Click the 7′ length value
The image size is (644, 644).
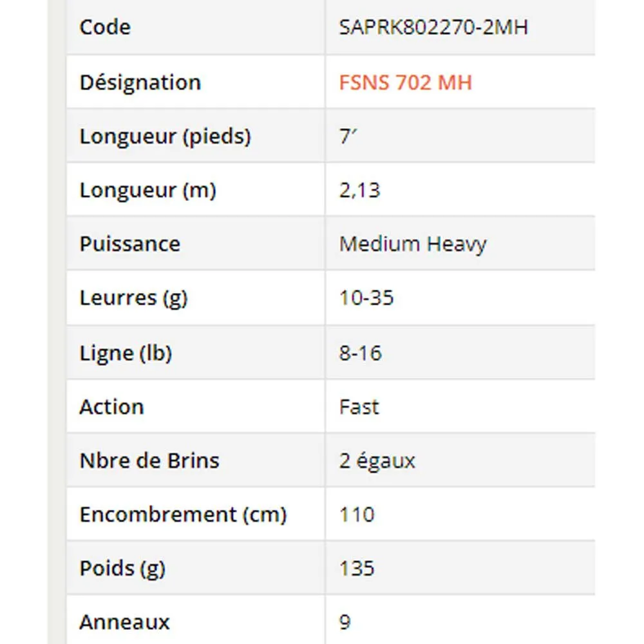[348, 137]
